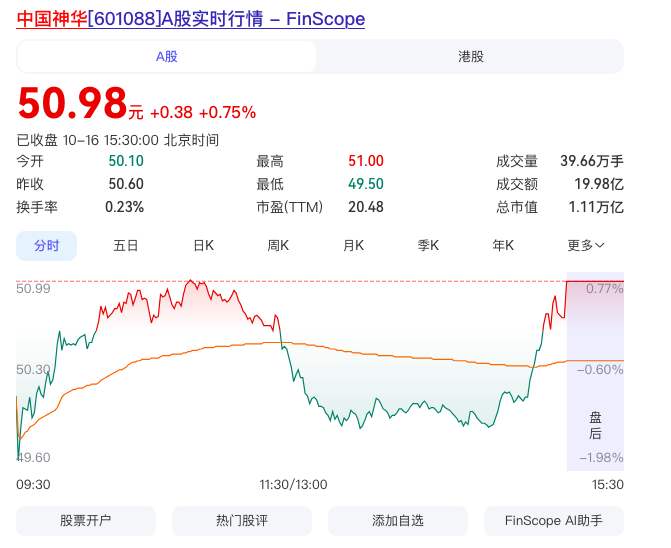Viewport: 671px width, 548px height.
Task: Select the 五日 chart tab
Action: 125,246
